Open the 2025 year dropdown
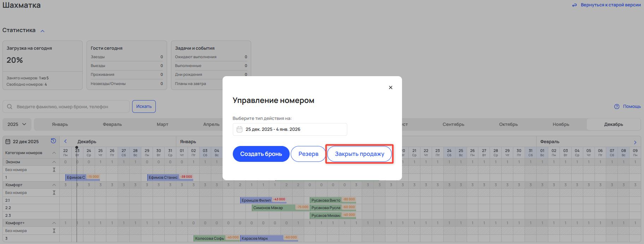 click(17, 124)
